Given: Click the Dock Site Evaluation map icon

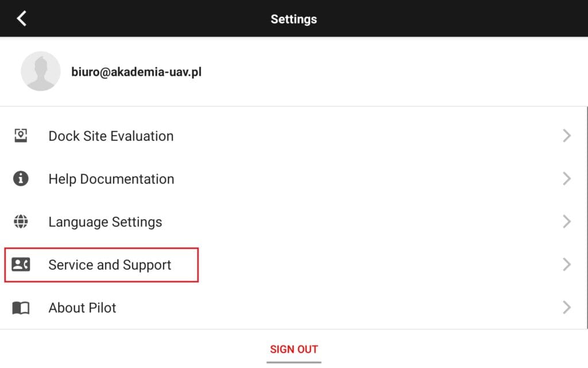Looking at the screenshot, I should coord(21,136).
